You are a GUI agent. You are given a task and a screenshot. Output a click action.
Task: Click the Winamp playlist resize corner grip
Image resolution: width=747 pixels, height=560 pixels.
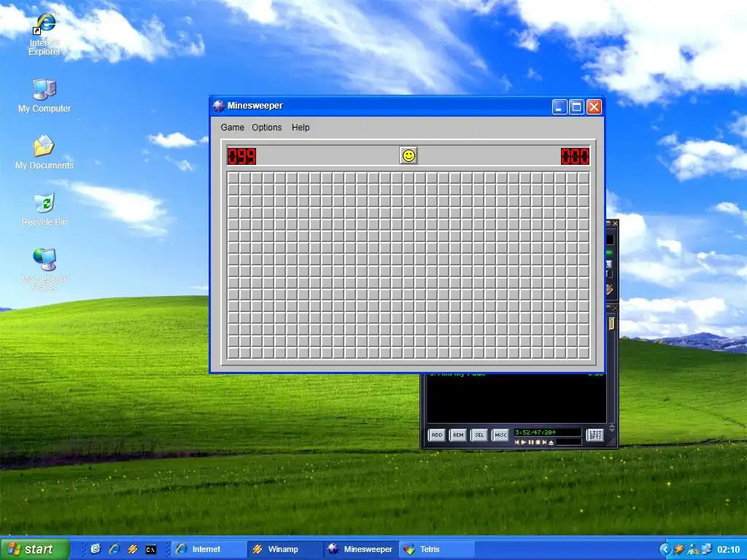613,443
